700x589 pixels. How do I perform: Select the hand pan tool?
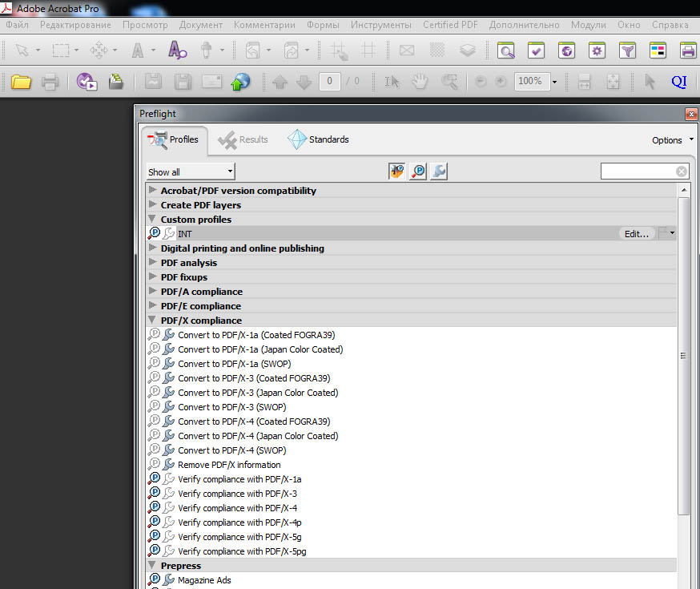click(x=420, y=82)
